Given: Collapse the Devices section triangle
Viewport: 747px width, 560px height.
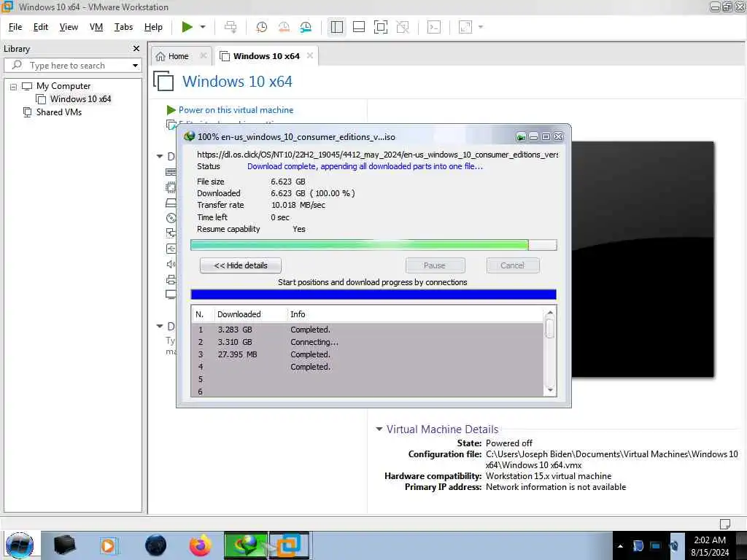Looking at the screenshot, I should (x=160, y=156).
